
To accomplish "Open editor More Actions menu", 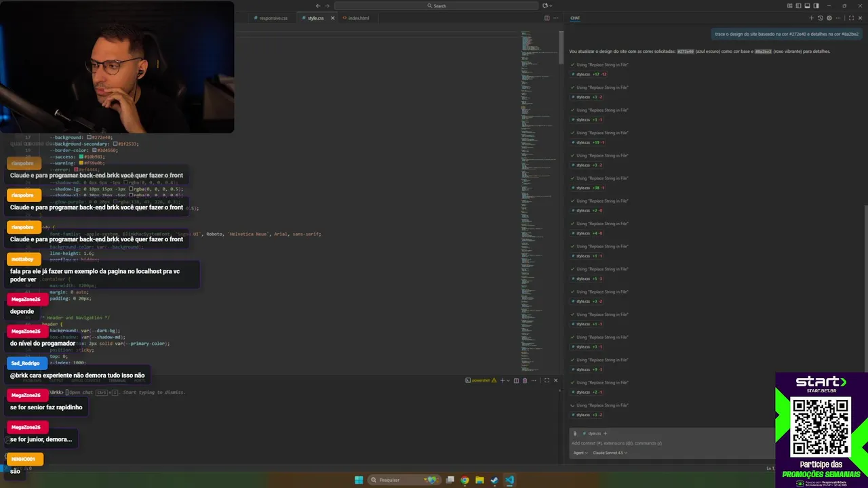I will tap(556, 18).
